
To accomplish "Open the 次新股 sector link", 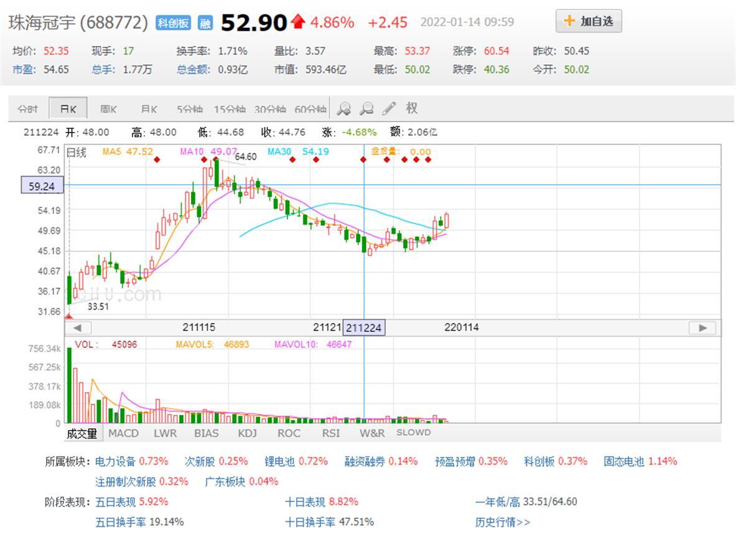I will (200, 462).
